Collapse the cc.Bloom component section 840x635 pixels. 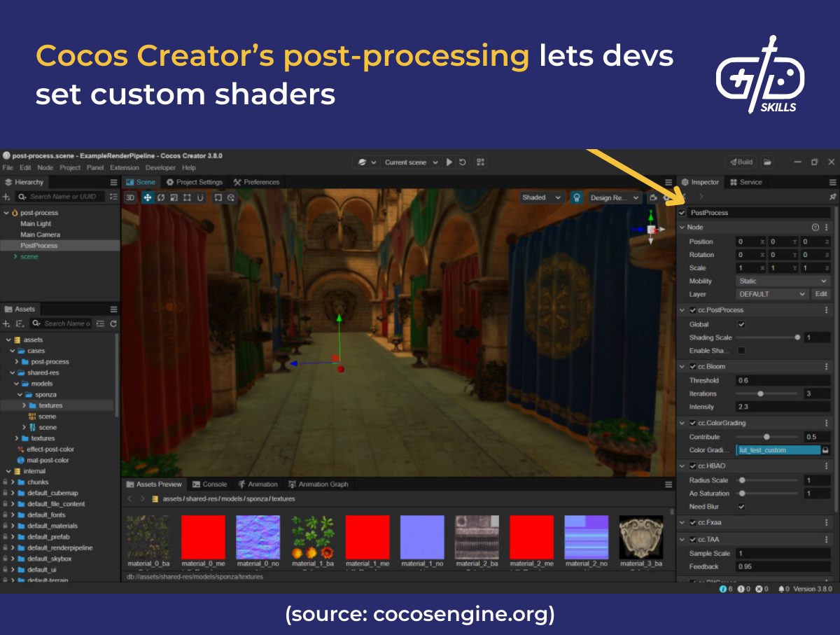pos(682,366)
